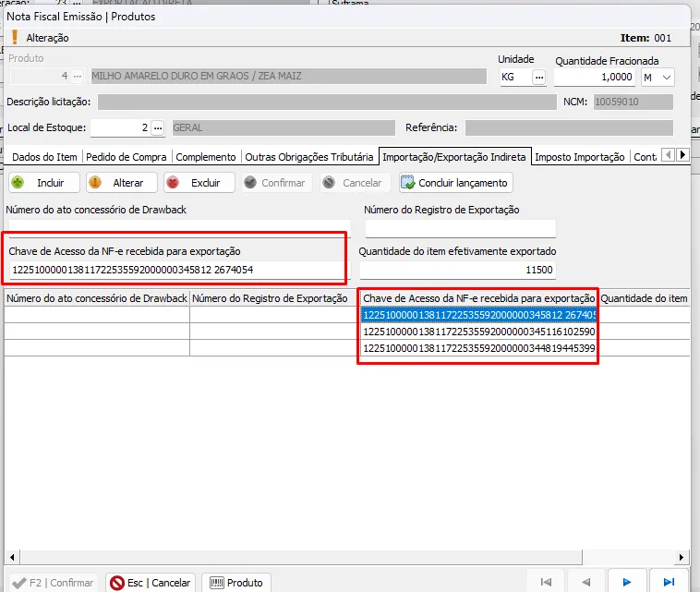700x592 pixels.
Task: Open Local de Estoque lookup button
Action: 158,127
